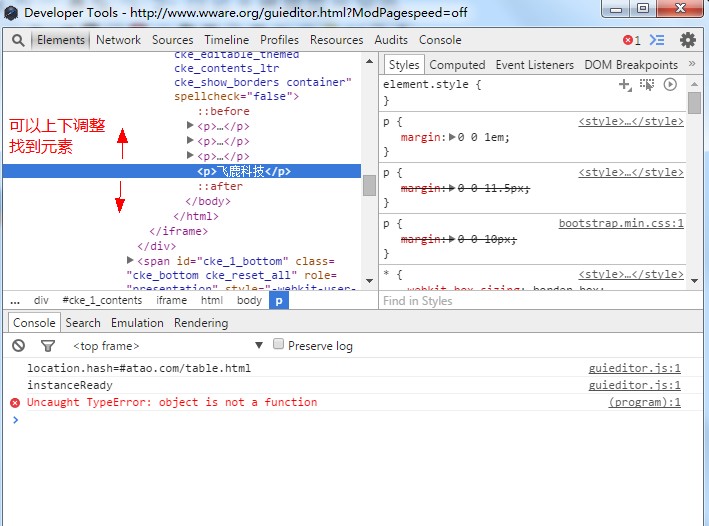
Task: Open the Timeline tab
Action: [x=227, y=40]
